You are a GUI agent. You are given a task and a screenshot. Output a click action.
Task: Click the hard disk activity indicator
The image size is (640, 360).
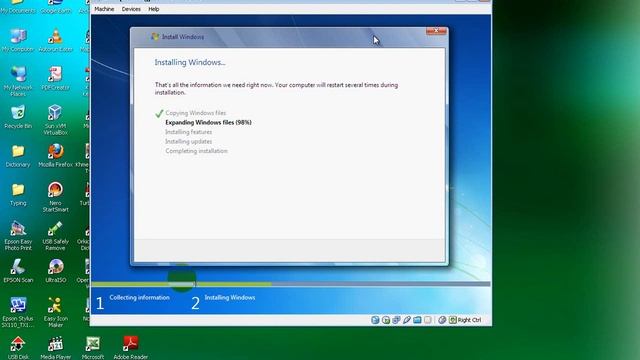point(375,320)
